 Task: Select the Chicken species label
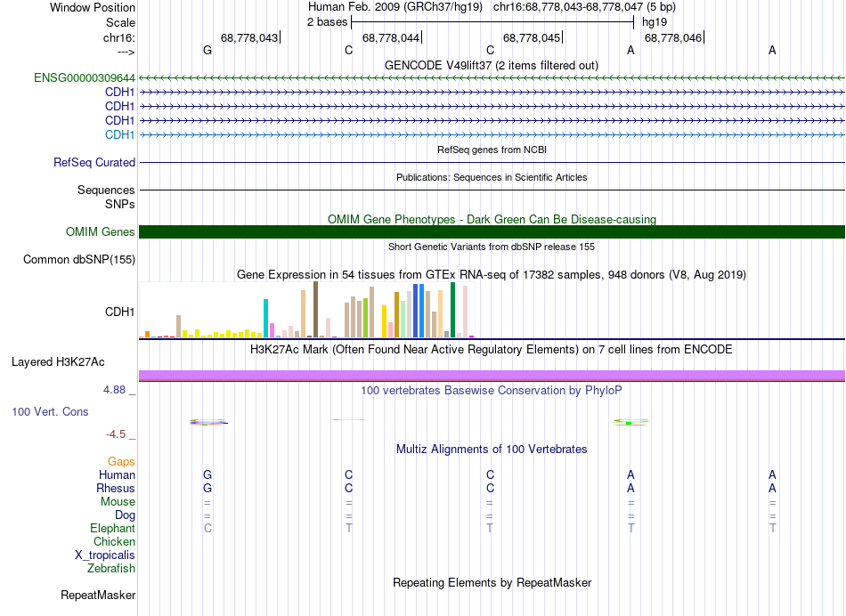[114, 541]
